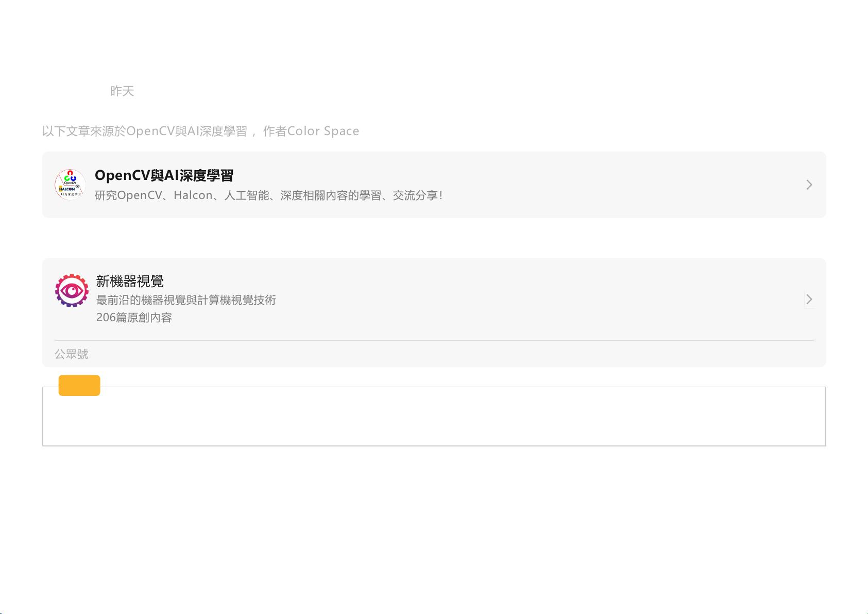Click the chevron next to 公眾號 section
The width and height of the screenshot is (868, 614).
[809, 299]
